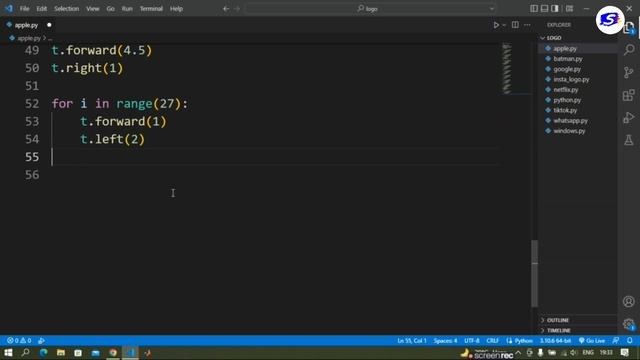Image resolution: width=640 pixels, height=360 pixels.
Task: Open the Testing flask view
Action: tap(629, 140)
